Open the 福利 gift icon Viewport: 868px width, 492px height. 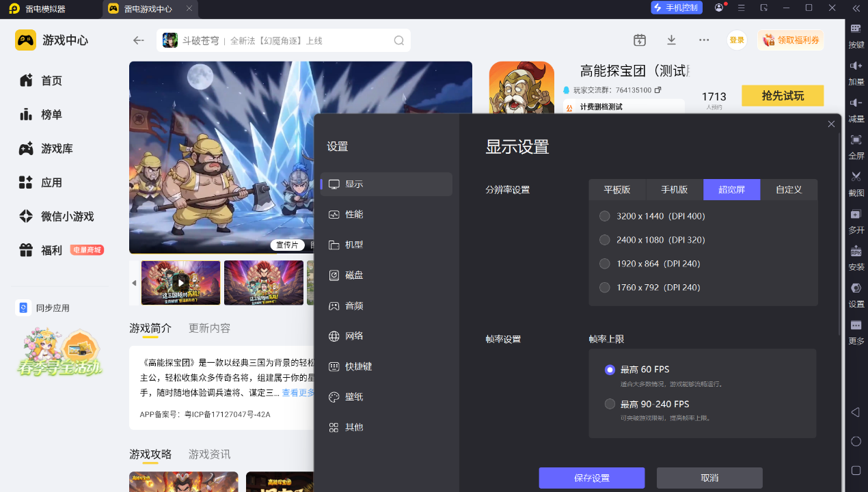click(x=26, y=250)
